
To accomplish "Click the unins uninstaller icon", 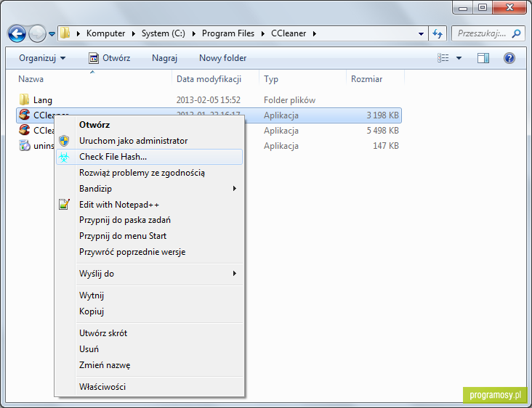I will [25, 145].
